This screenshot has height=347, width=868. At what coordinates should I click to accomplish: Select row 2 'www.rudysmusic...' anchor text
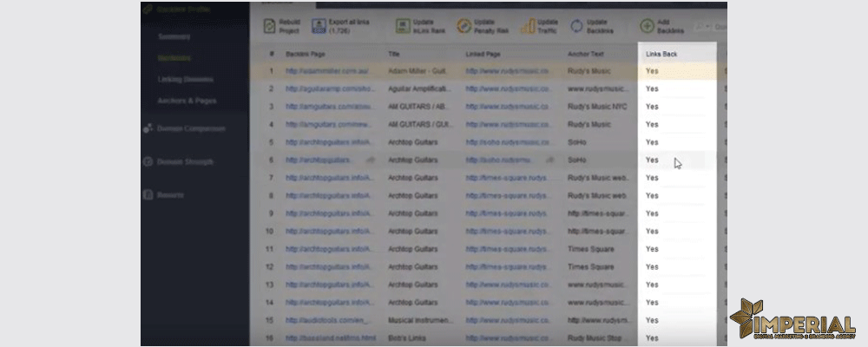click(598, 88)
